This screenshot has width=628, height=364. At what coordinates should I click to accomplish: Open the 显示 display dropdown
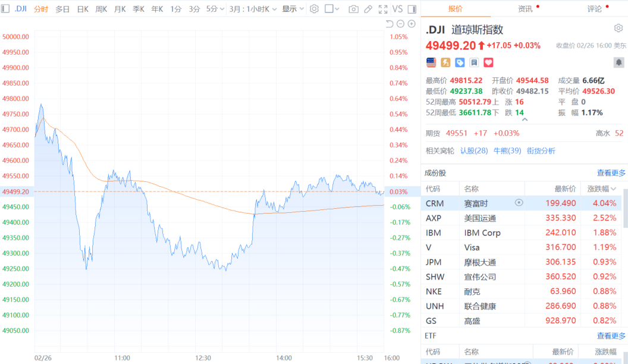(x=293, y=9)
